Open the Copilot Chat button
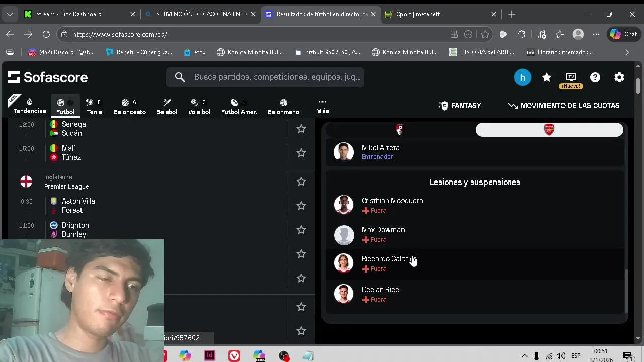 (624, 34)
